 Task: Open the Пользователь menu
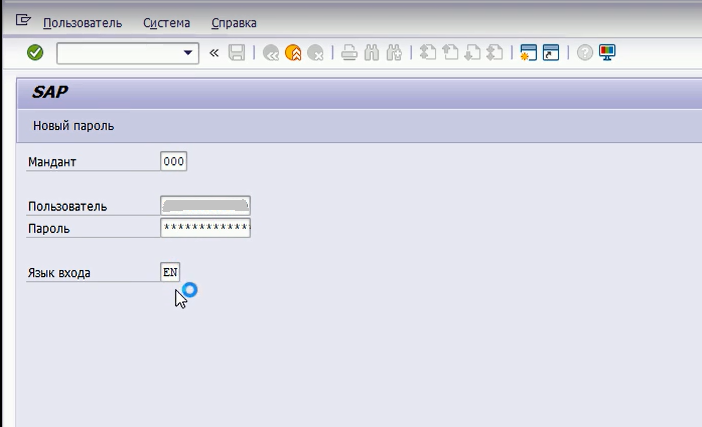[x=83, y=22]
